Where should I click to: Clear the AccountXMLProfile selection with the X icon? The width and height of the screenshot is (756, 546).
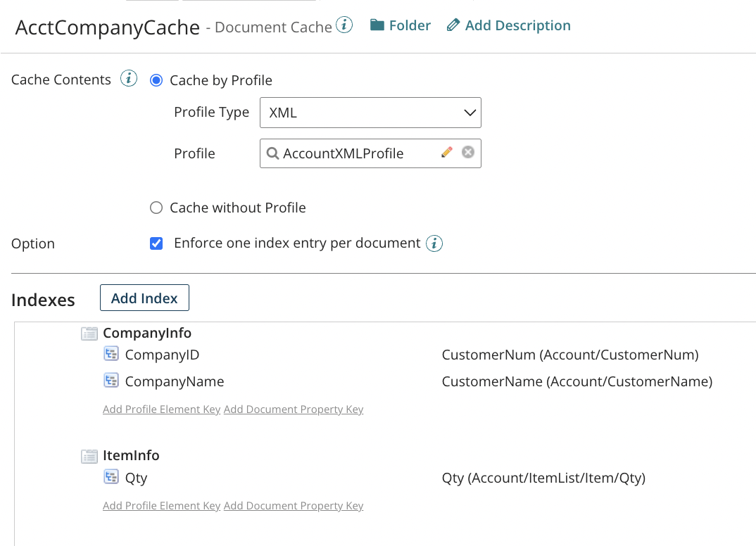coord(467,152)
